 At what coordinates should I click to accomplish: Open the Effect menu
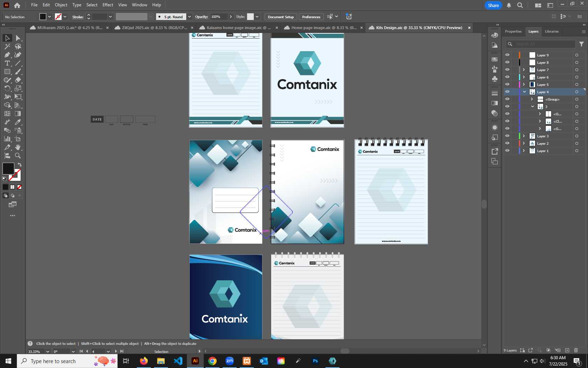108,5
